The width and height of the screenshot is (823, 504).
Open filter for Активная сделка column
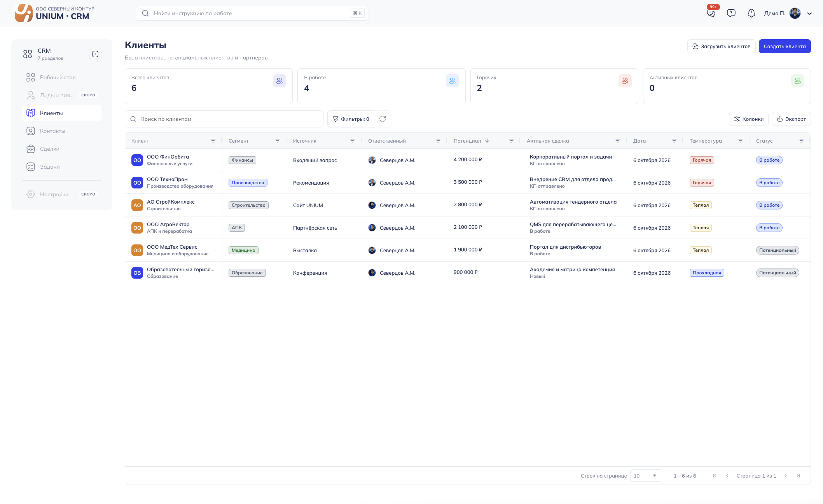coord(618,141)
